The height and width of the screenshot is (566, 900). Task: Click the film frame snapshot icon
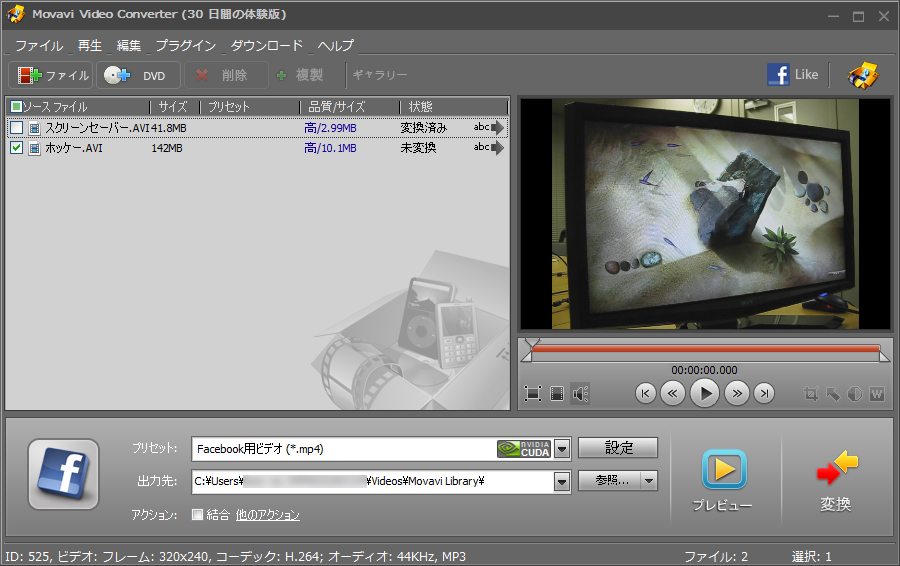[x=557, y=394]
